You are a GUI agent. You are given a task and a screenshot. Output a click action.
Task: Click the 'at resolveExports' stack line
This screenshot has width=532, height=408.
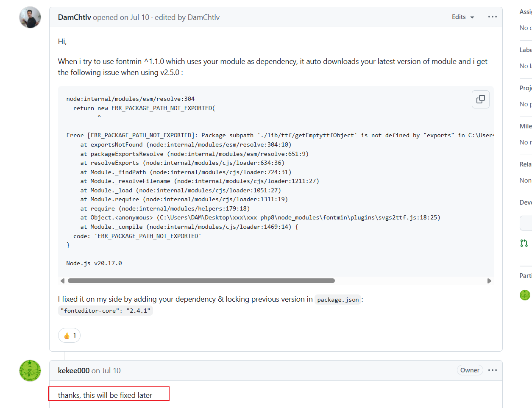click(x=183, y=163)
